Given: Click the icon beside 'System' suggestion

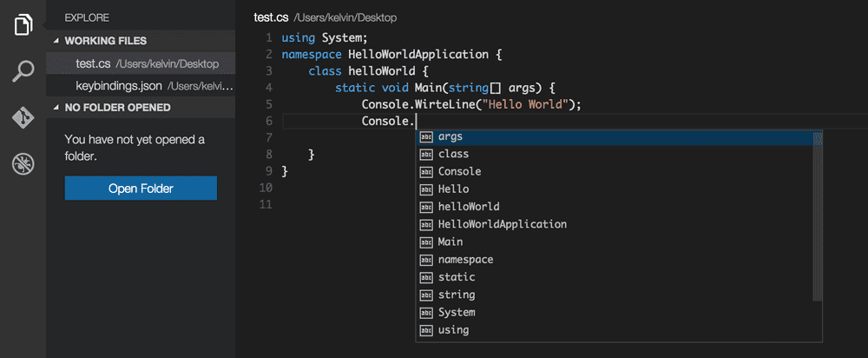Looking at the screenshot, I should point(426,313).
